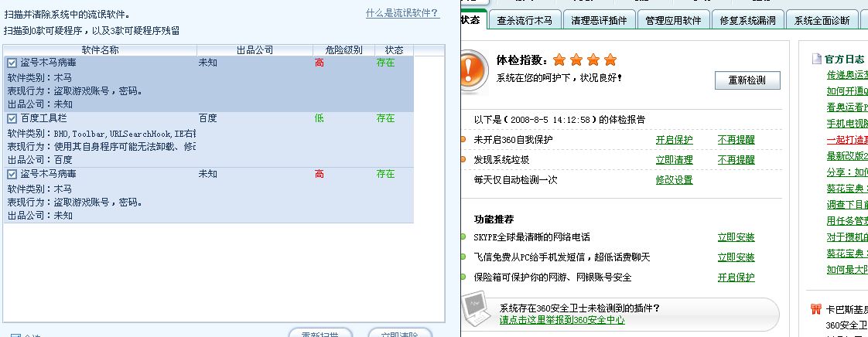Click the 百度 company cell in the 百度工具栏 row
This screenshot has width=868, height=337.
pyautogui.click(x=207, y=118)
